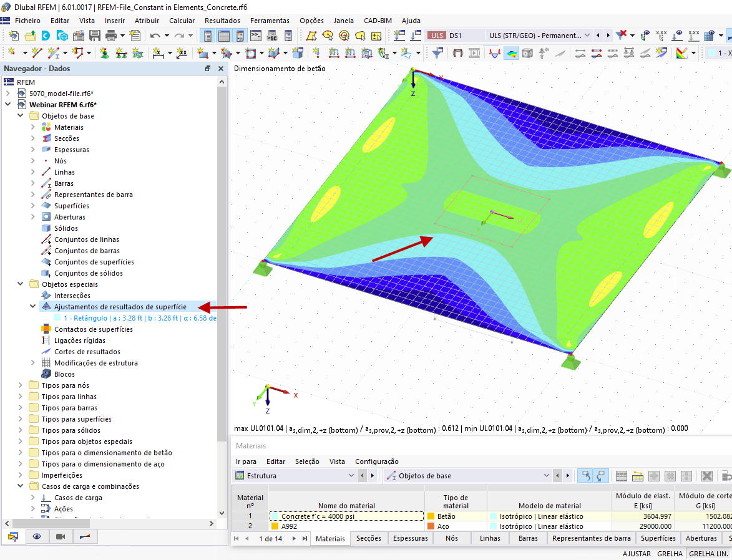Viewport: 732px width, 560px height.
Task: Click orange Aço material type swatch
Action: [x=431, y=526]
